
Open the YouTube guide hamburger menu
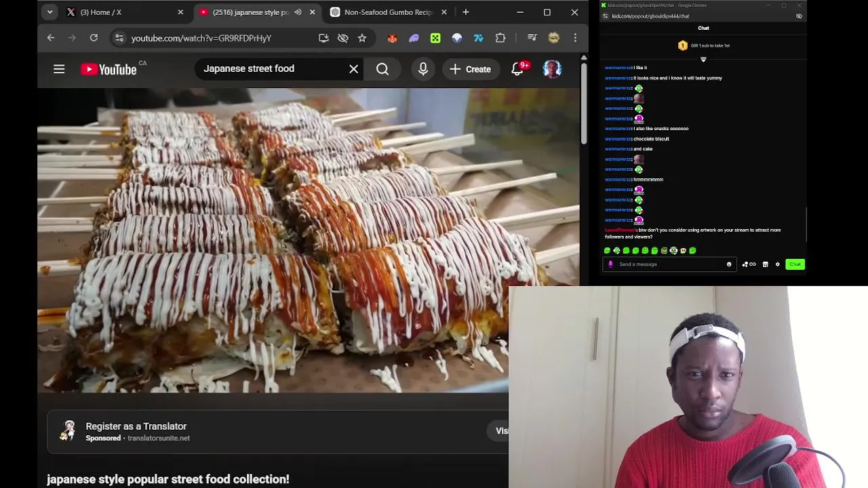(x=59, y=68)
